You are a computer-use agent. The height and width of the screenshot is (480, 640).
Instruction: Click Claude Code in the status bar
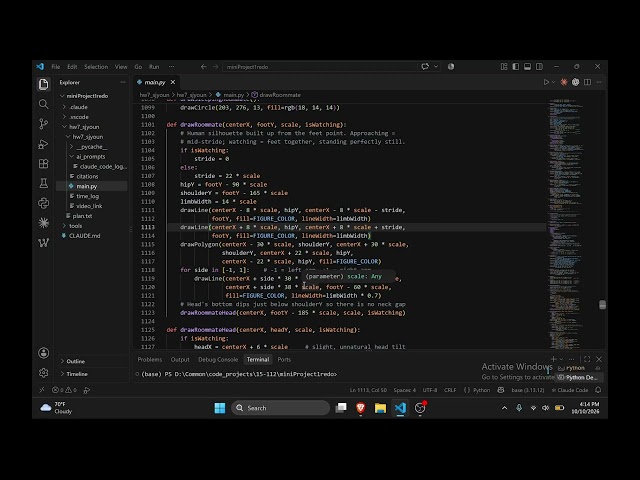(569, 390)
